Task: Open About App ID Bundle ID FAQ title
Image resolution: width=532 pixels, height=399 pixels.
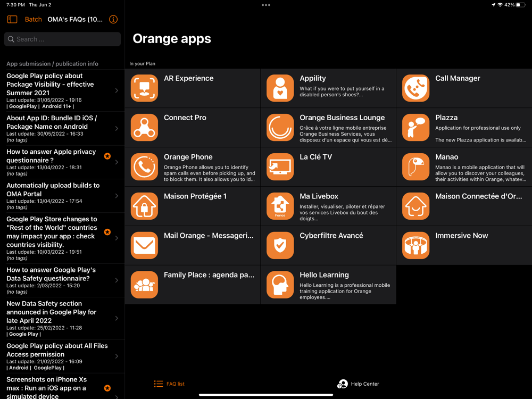Action: 52,122
